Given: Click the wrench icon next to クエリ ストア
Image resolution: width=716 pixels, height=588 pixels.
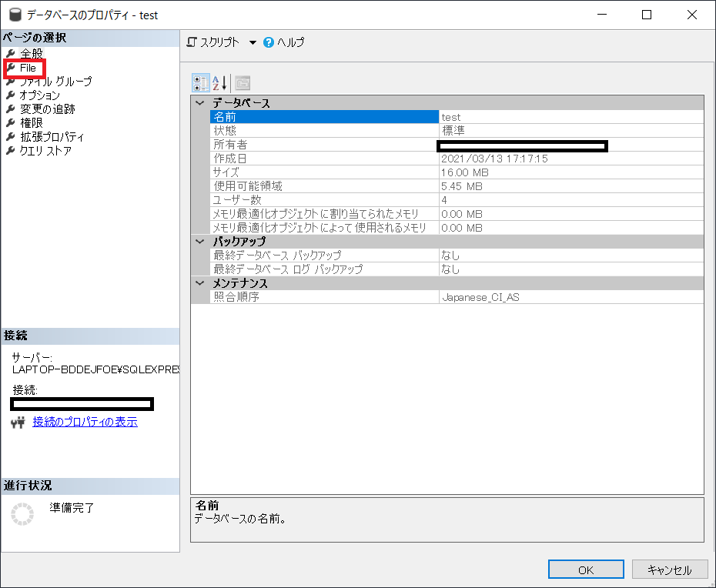Looking at the screenshot, I should tap(11, 151).
